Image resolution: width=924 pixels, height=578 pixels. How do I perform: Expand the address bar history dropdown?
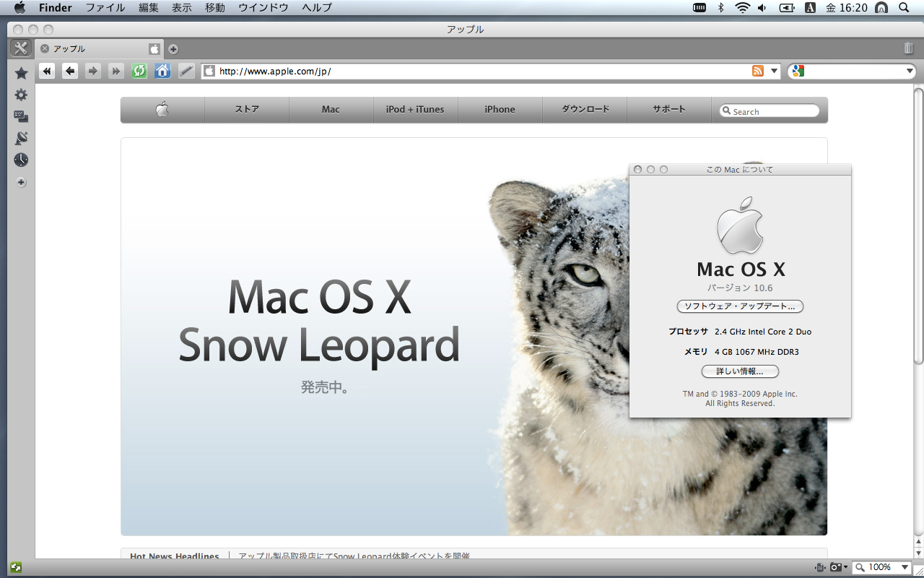(x=775, y=71)
